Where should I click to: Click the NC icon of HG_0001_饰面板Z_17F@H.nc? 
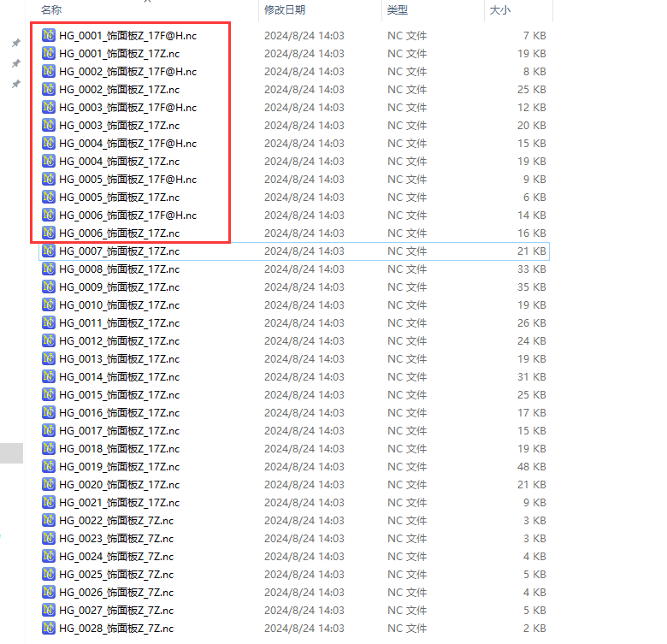pos(49,35)
